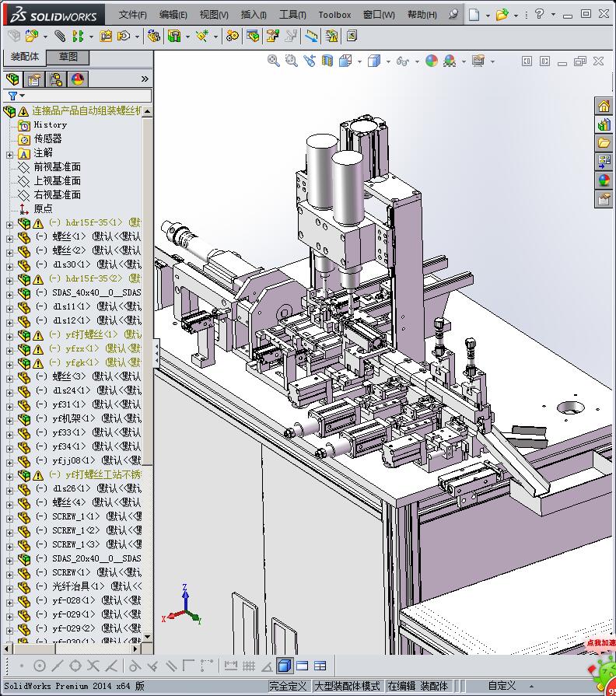The height and width of the screenshot is (696, 616).
Task: Click the Help question mark icon
Action: pos(539,14)
